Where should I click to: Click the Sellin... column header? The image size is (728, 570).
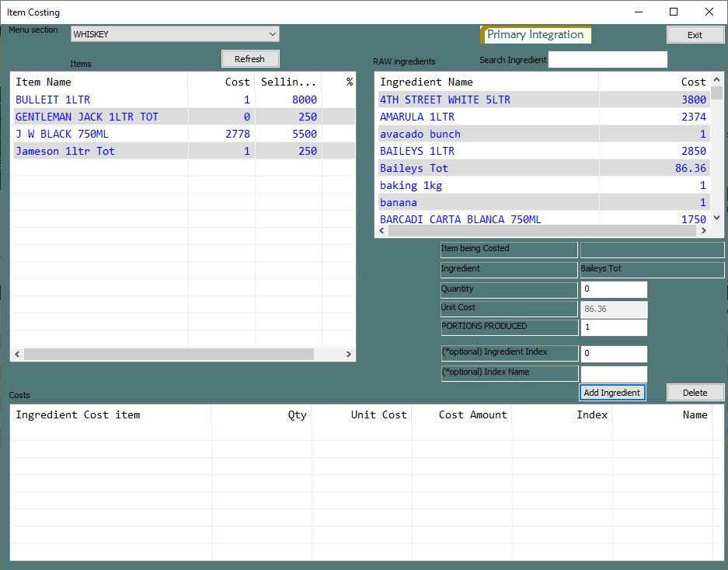(x=288, y=82)
